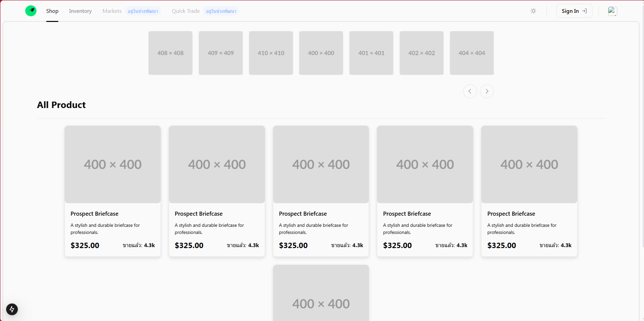Click the 401 × 401 carousel image
This screenshot has width=644, height=321.
[371, 53]
